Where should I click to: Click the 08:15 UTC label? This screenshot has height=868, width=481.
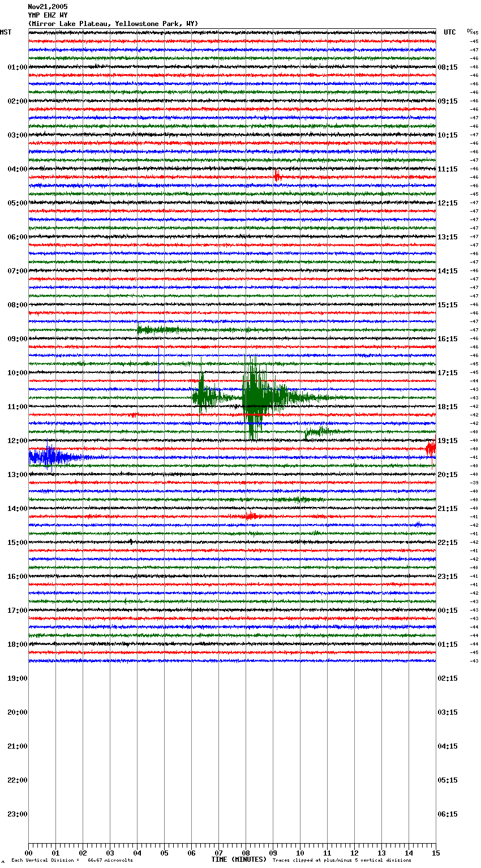pyautogui.click(x=448, y=67)
